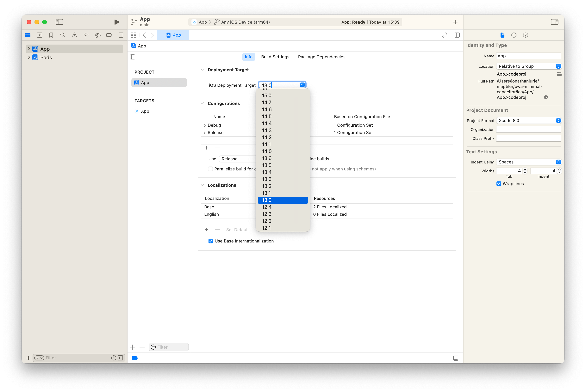Toggle the left navigator sidebar icon

(59, 22)
